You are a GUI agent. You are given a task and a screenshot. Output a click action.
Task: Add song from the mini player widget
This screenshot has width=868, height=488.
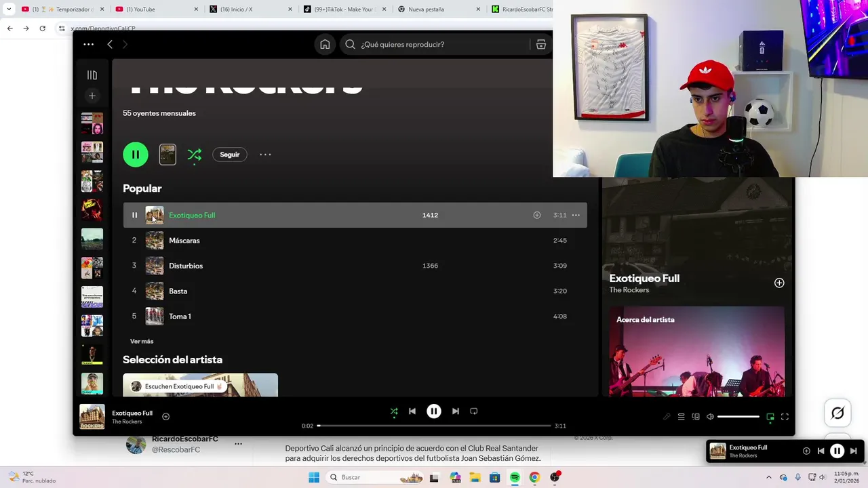click(806, 451)
